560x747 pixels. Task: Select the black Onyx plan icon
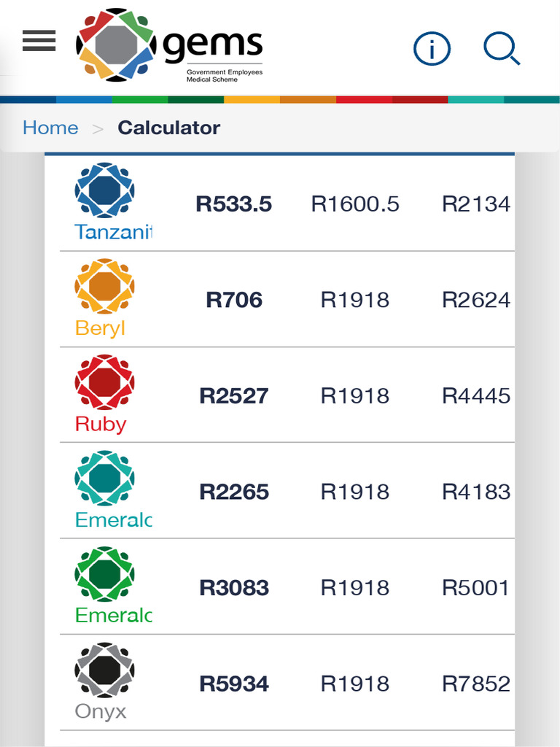tap(105, 670)
